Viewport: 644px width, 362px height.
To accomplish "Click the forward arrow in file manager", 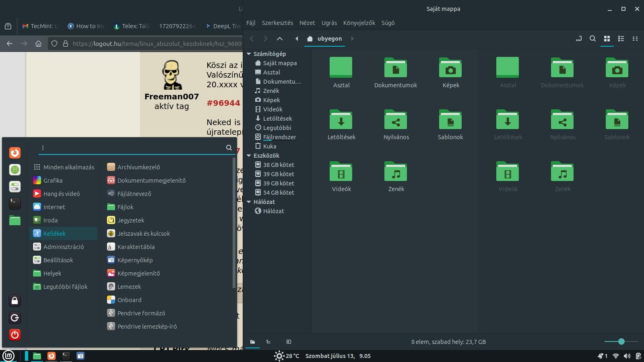I will coord(265,39).
